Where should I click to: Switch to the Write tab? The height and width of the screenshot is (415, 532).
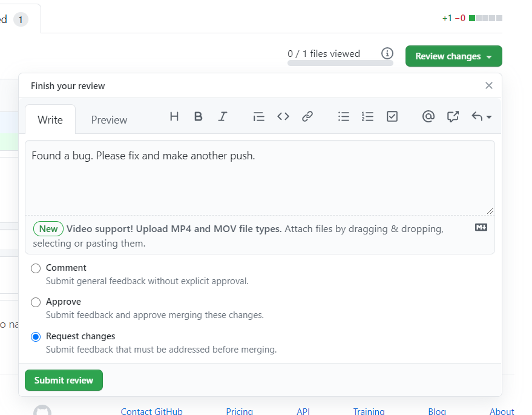pos(50,120)
